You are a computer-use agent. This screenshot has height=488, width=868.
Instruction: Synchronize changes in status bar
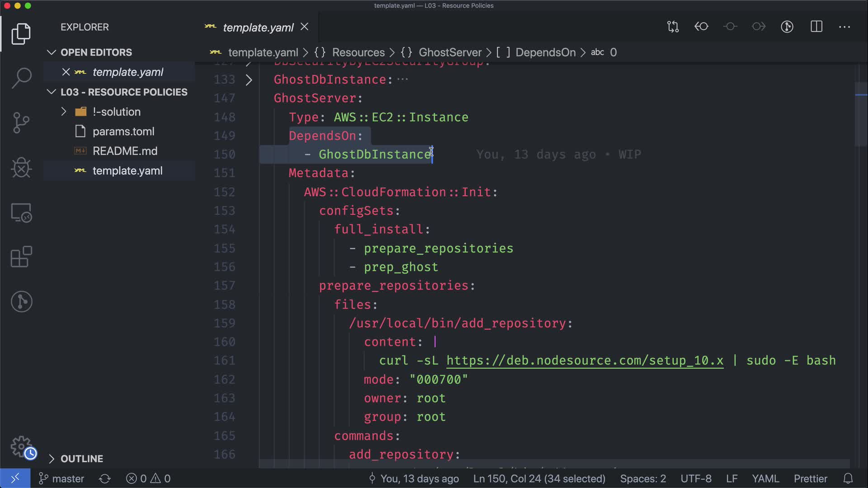coord(105,479)
